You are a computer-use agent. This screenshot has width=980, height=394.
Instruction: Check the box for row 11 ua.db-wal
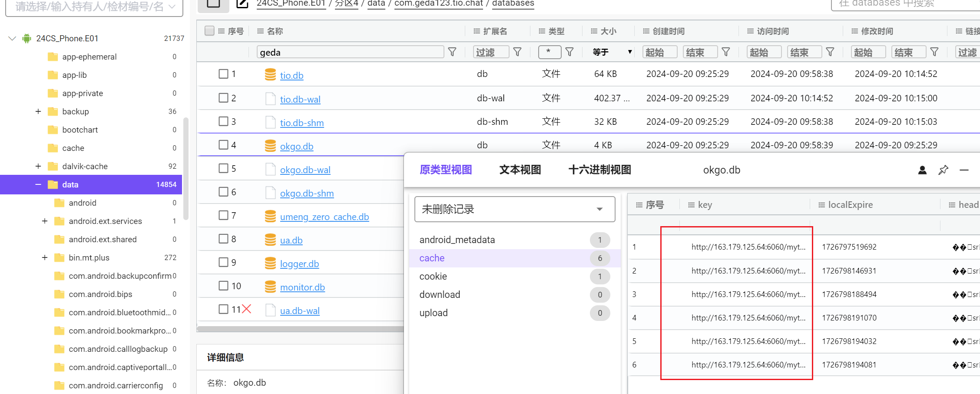(223, 309)
